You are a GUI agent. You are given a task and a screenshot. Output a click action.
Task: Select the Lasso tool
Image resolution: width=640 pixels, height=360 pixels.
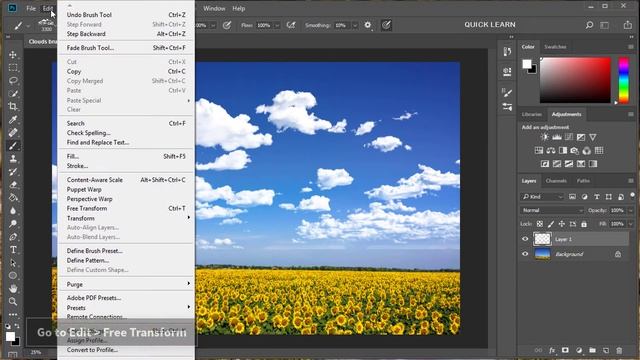(x=13, y=80)
